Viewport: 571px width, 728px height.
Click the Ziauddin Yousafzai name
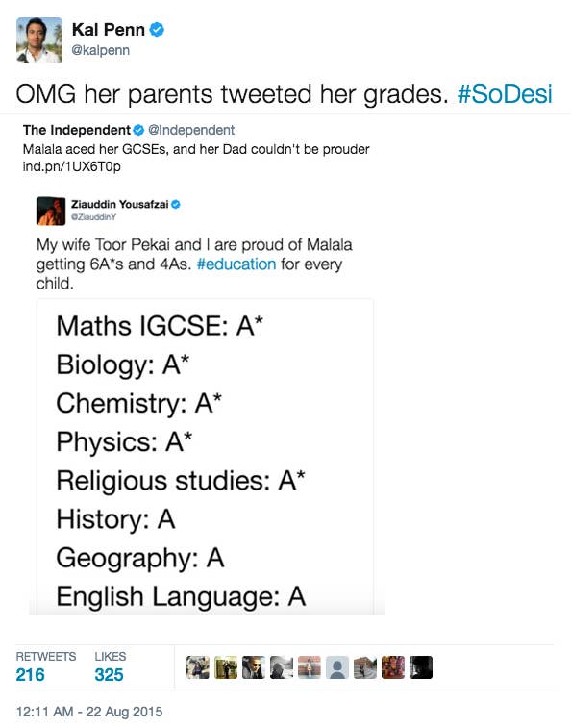(120, 204)
